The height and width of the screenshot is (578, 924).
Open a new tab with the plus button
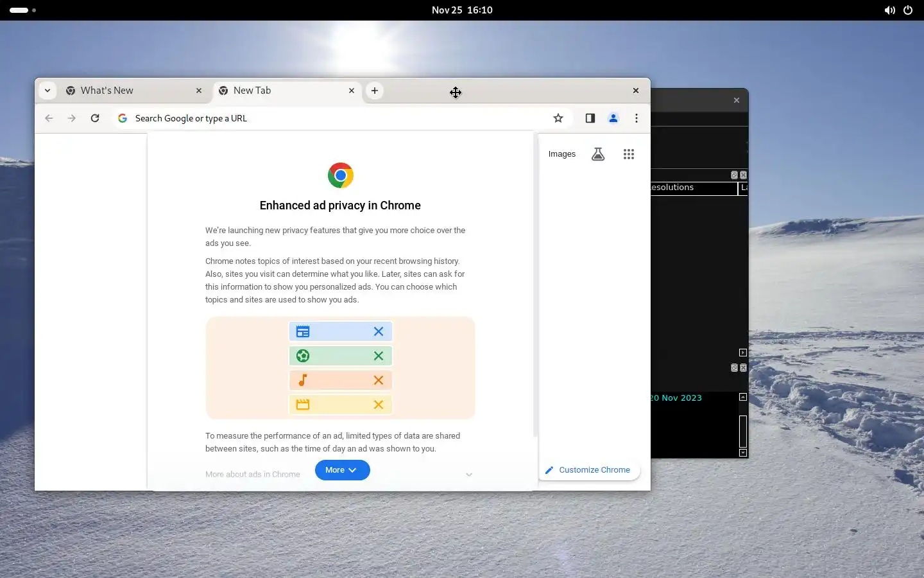coord(375,91)
